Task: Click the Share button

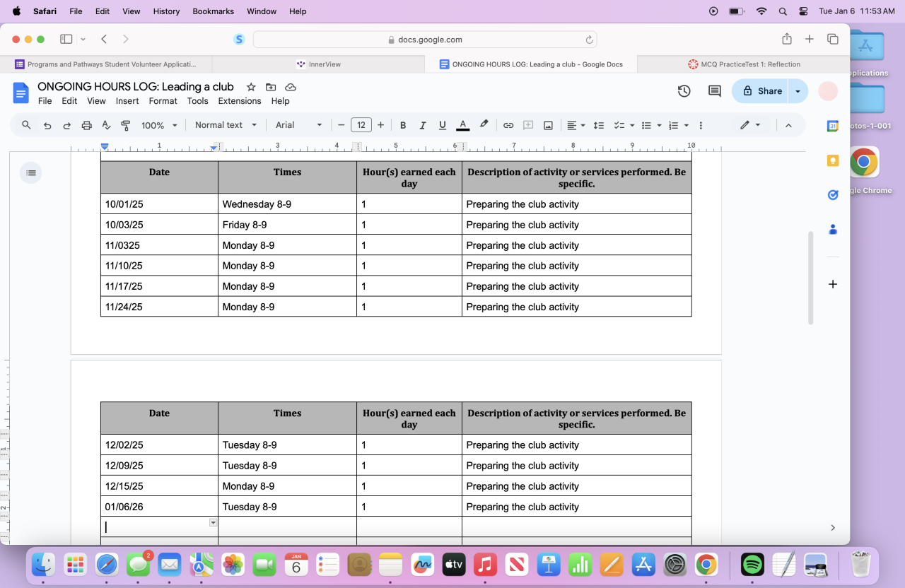Action: [x=762, y=91]
